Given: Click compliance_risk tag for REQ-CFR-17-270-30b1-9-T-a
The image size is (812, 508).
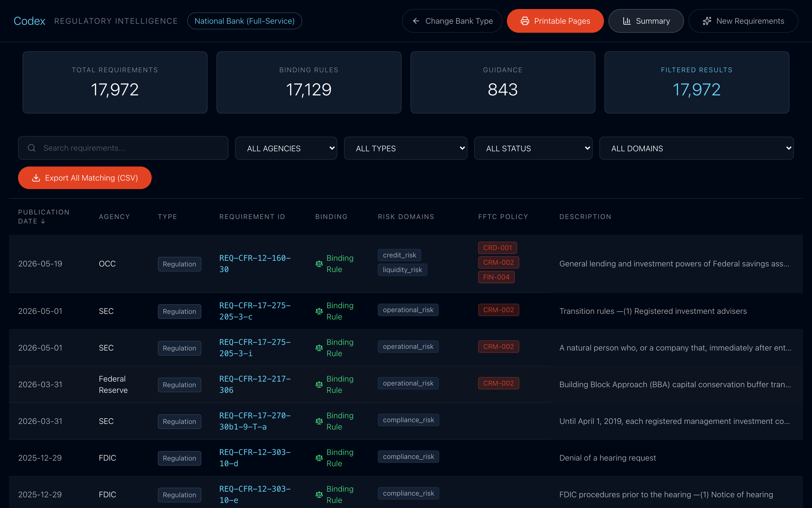Looking at the screenshot, I should (408, 420).
